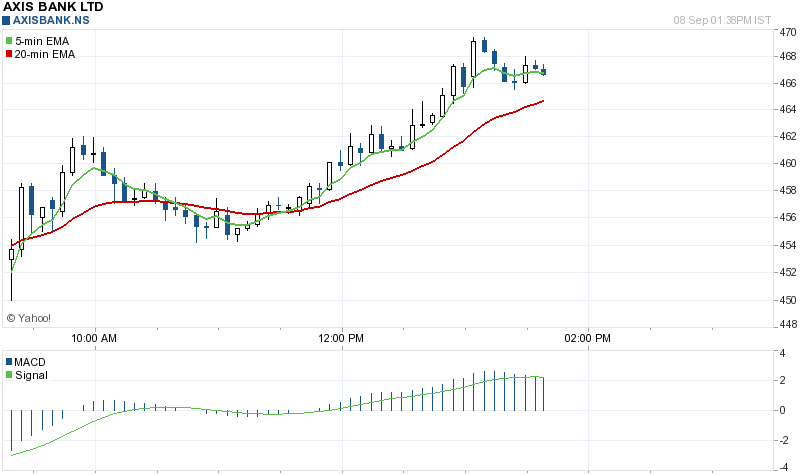The image size is (800, 475).
Task: Click the AXIS BANK LTD chart title
Action: [53, 7]
